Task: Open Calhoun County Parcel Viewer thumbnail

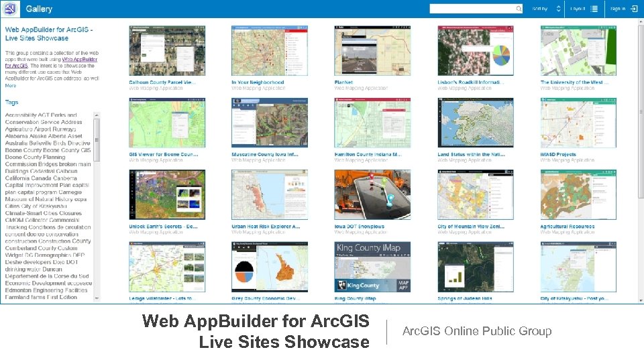Action: 167,50
